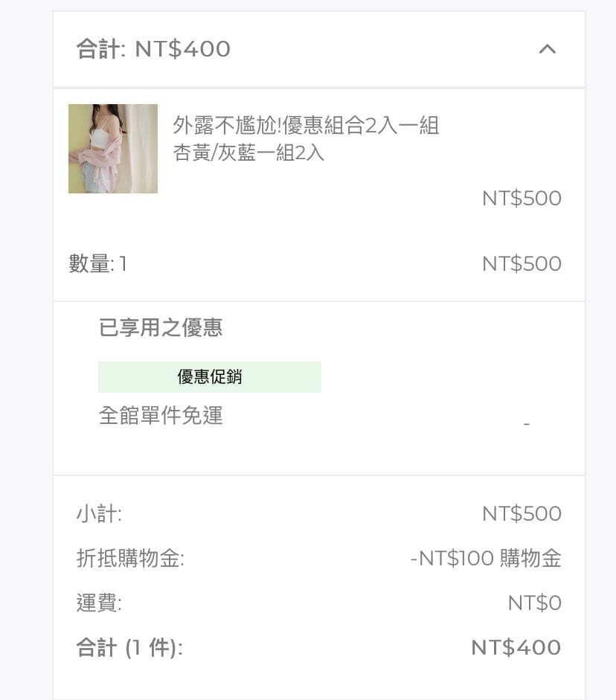Viewport: 616px width, 700px height.
Task: Click the 運費 shipping fee label
Action: pos(99,603)
